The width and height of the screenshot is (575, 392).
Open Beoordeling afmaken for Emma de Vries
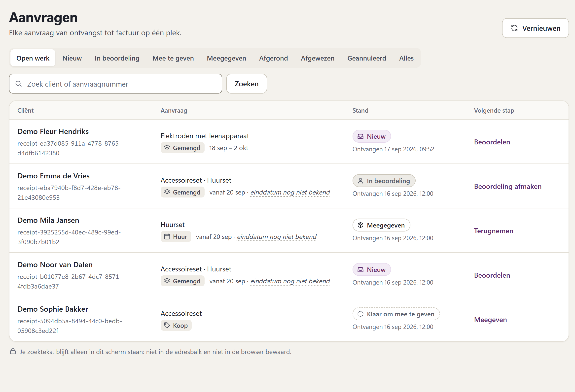pos(508,186)
